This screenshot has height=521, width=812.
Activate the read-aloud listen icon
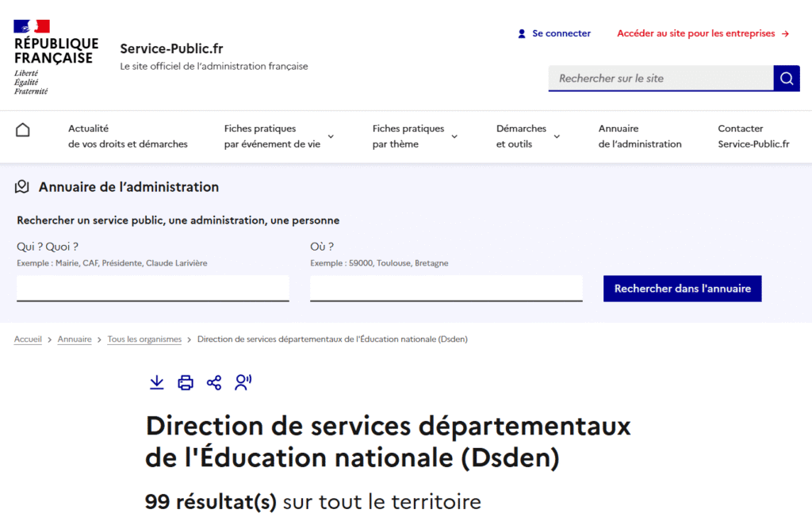tap(243, 382)
